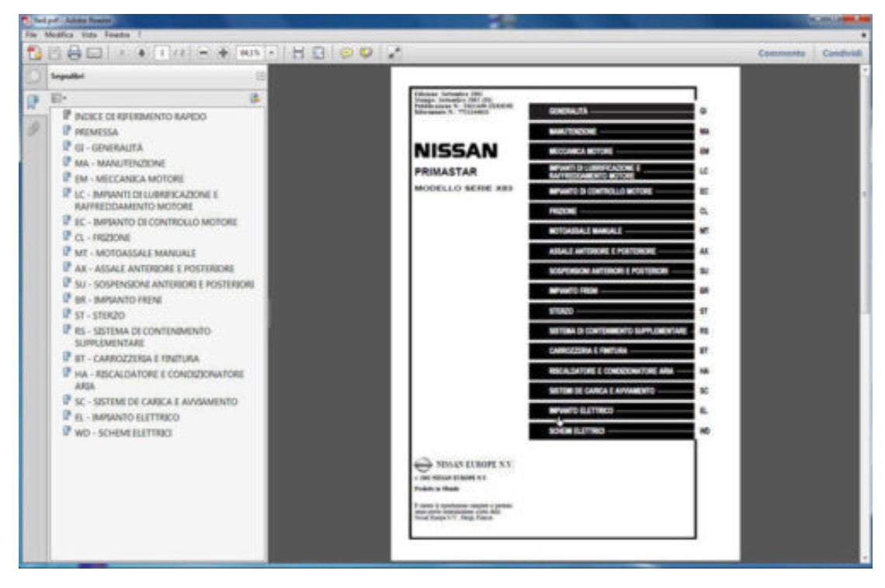Open AX - ASSALE ANTERIORE E POSTERIORE bookmark

(x=154, y=268)
